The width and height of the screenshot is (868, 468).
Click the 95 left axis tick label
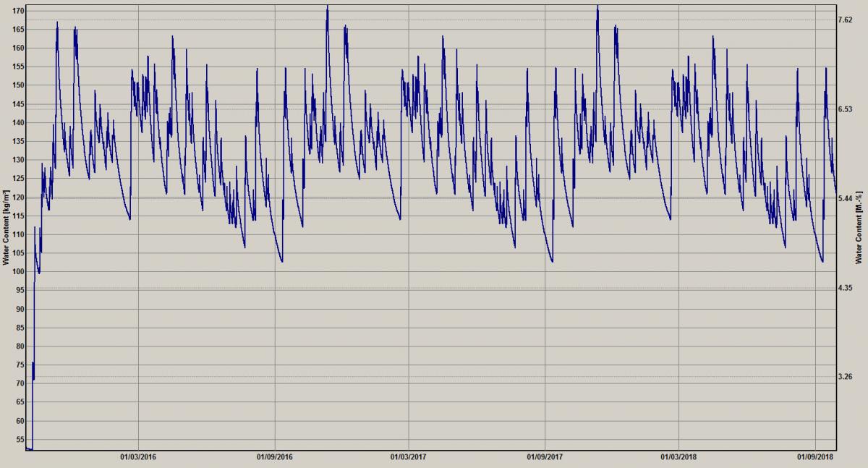22,291
